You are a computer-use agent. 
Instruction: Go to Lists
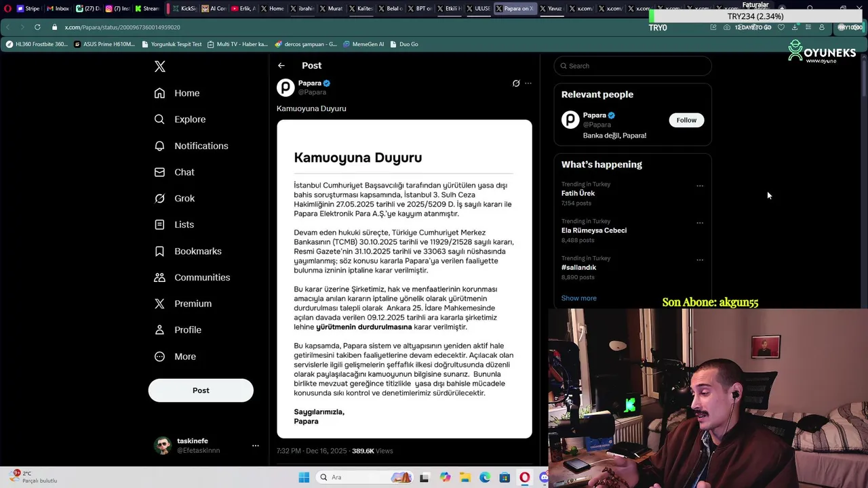174,224
